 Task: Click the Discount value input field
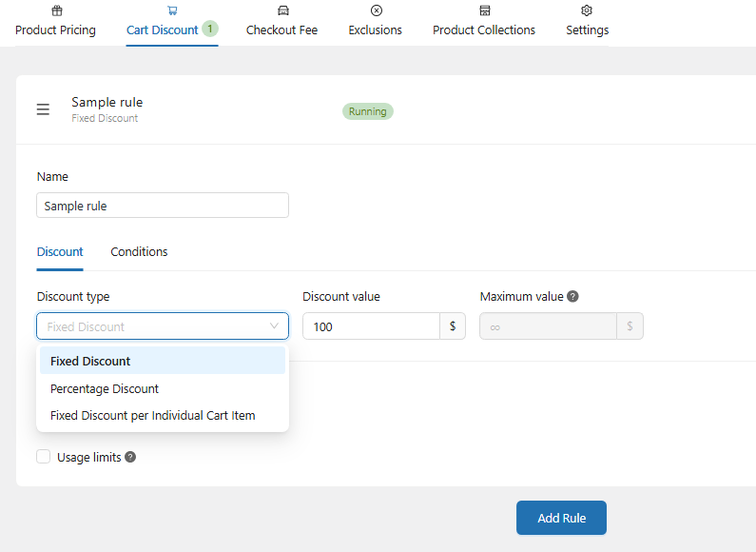pos(371,326)
